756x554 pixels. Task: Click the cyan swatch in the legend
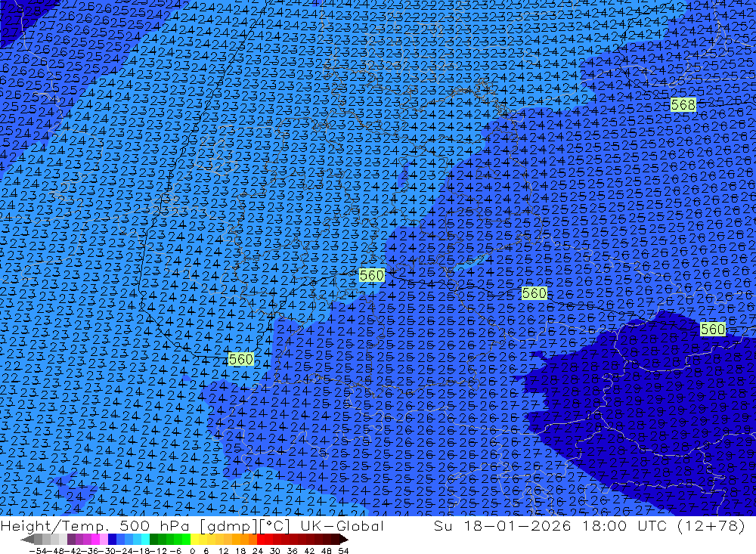click(x=145, y=539)
